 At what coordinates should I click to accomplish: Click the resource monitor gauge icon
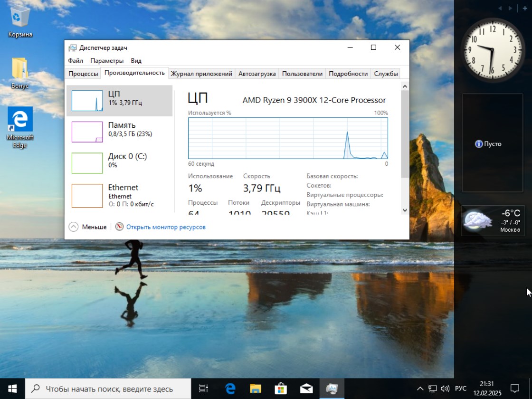[x=119, y=227]
